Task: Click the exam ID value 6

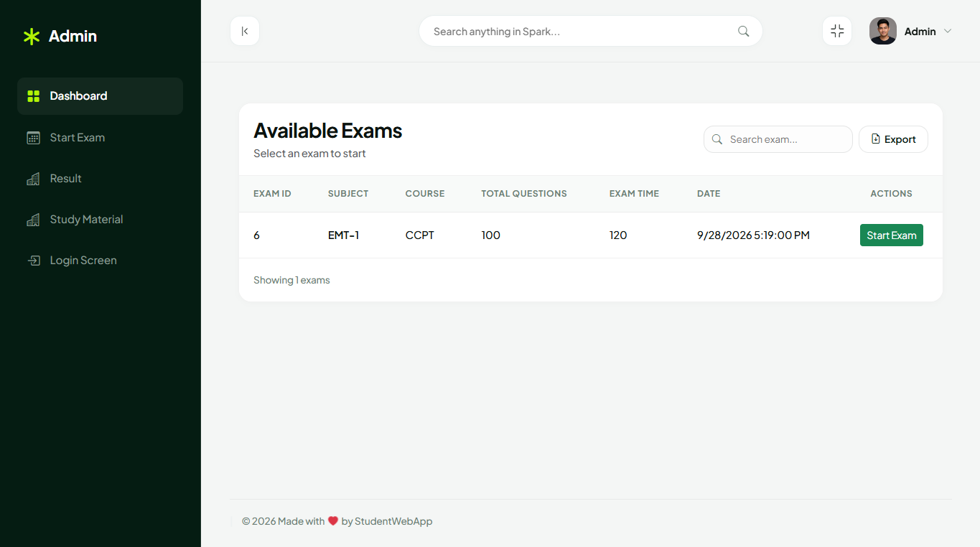Action: click(256, 235)
